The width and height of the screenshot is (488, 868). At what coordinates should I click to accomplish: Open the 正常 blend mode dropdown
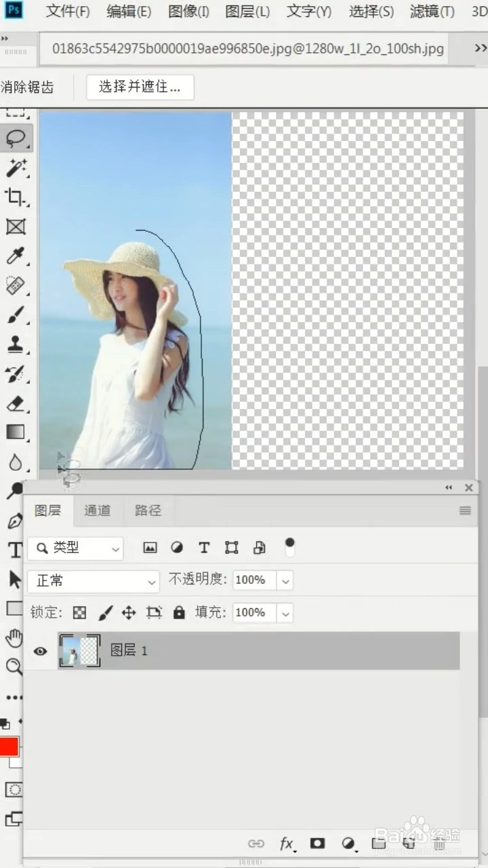94,581
